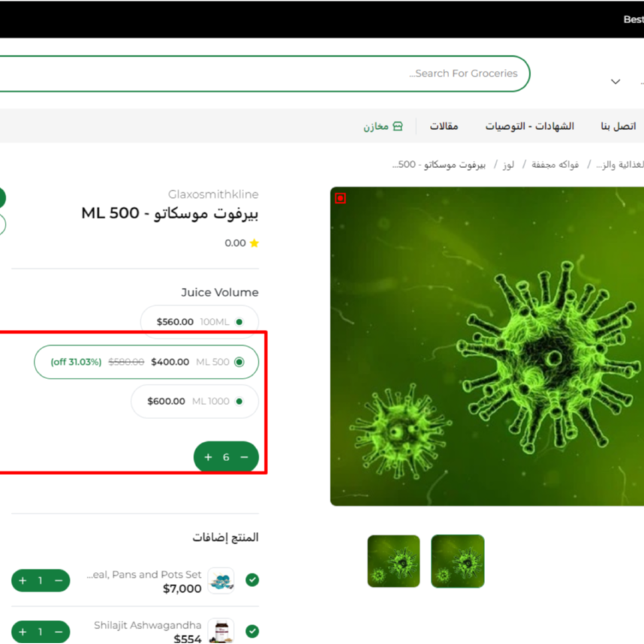Click the Pans and Pots Set product icon

(221, 580)
